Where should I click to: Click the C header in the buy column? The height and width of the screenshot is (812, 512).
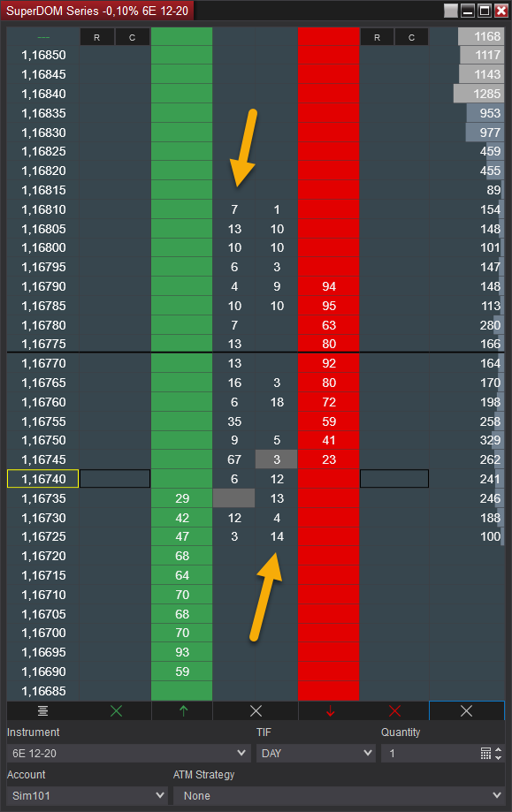point(132,37)
